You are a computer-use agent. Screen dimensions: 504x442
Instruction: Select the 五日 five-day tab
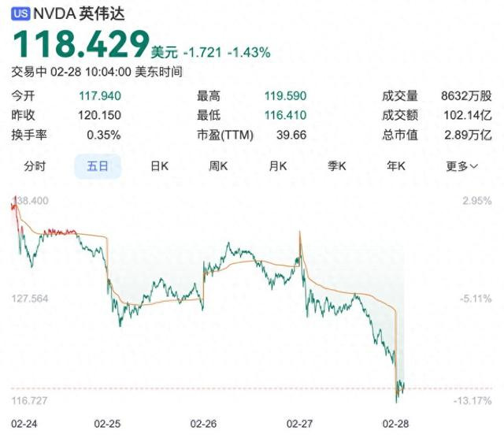pos(98,166)
